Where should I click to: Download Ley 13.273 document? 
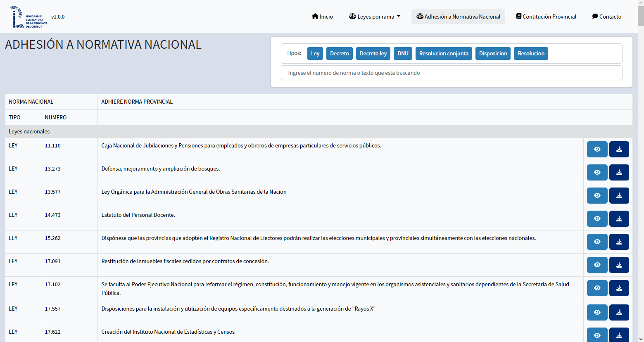click(x=619, y=173)
